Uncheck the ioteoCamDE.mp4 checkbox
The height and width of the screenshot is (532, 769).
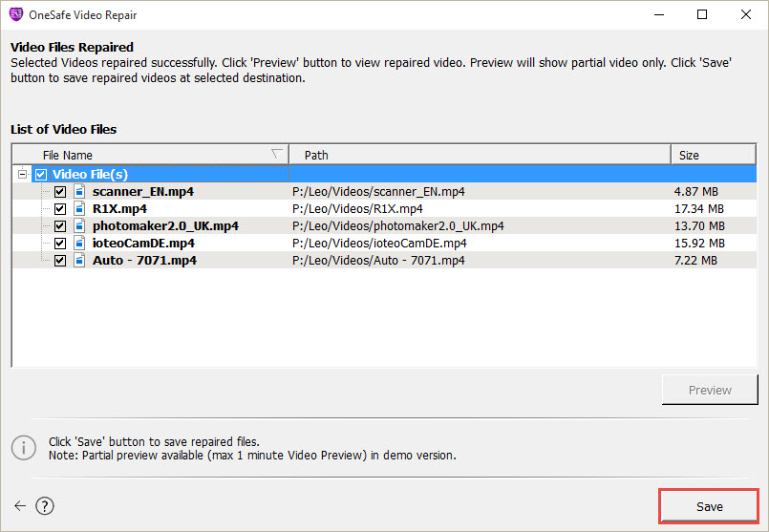tap(60, 244)
